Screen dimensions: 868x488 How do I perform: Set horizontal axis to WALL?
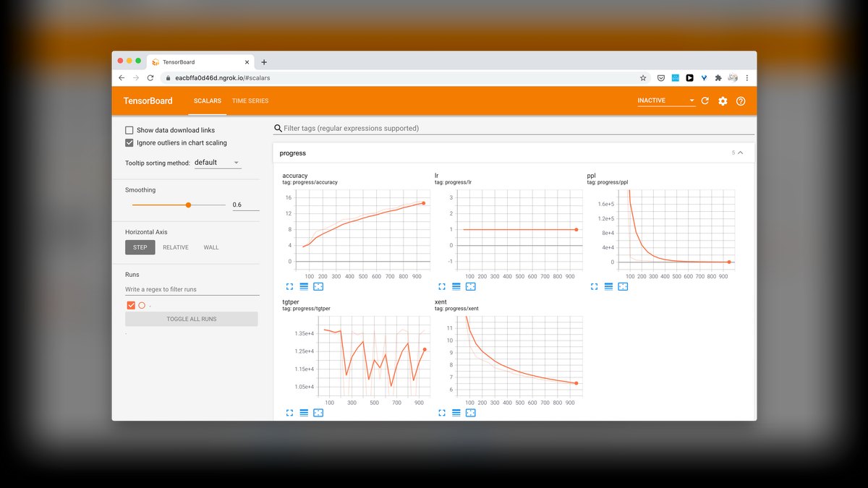click(x=210, y=247)
